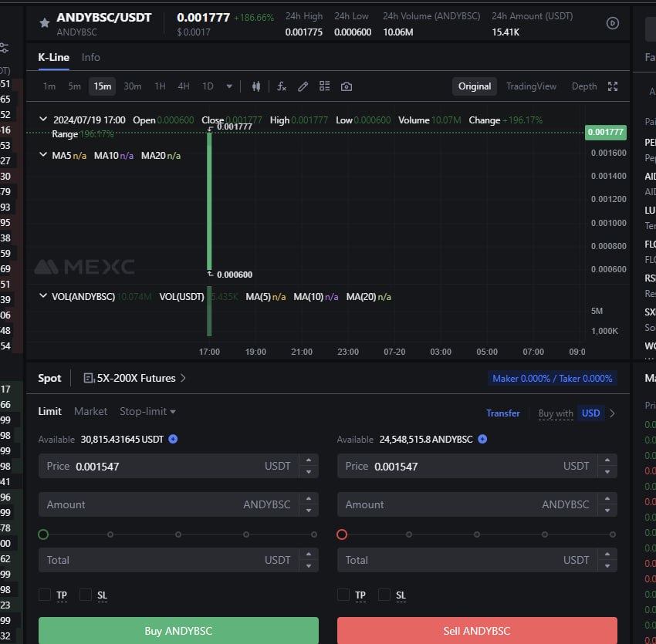Open the Buy with USD arrow
Image resolution: width=656 pixels, height=644 pixels.
coord(613,413)
